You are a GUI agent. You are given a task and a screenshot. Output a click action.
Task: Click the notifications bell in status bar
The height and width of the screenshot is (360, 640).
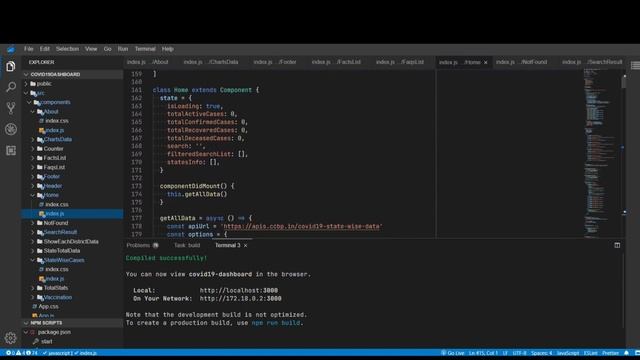pos(626,353)
